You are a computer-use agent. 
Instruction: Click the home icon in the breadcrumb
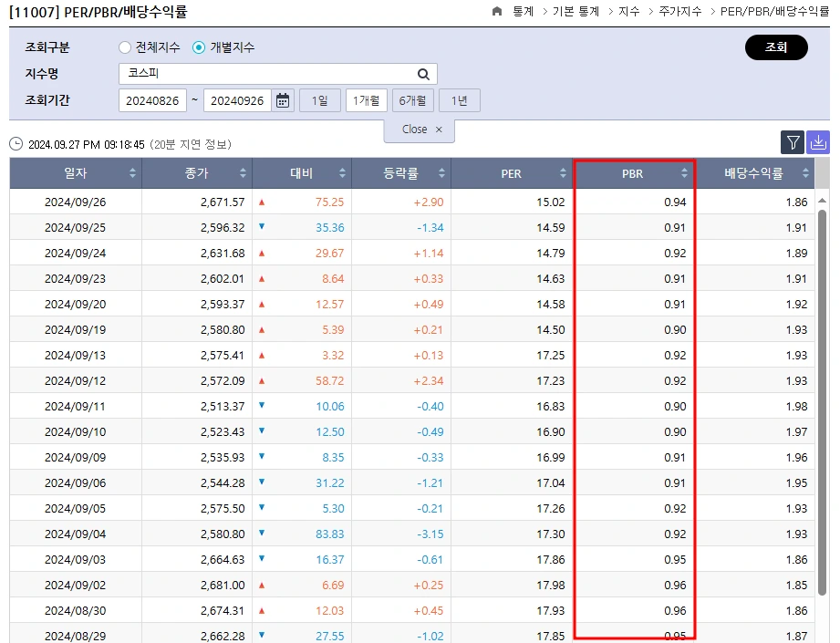497,10
